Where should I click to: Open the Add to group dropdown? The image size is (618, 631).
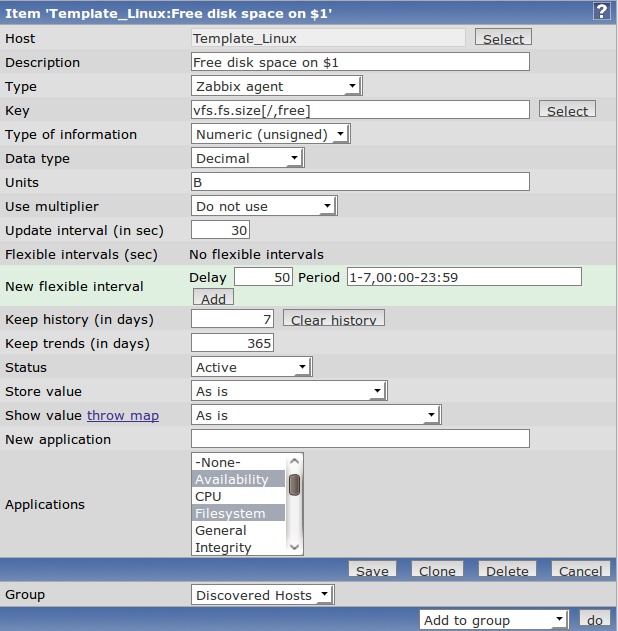click(x=494, y=620)
